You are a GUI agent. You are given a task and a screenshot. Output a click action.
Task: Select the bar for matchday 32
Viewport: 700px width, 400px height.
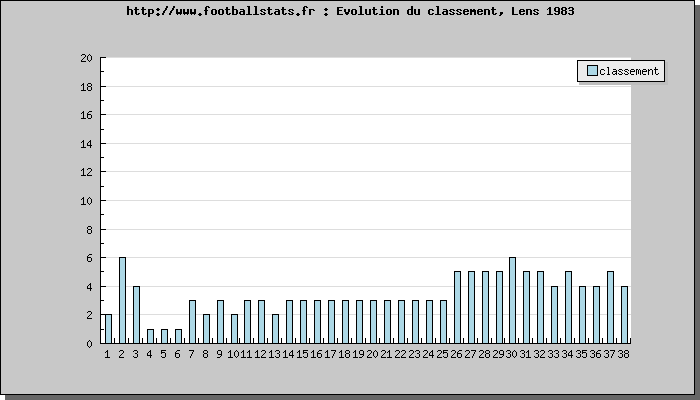(x=541, y=307)
